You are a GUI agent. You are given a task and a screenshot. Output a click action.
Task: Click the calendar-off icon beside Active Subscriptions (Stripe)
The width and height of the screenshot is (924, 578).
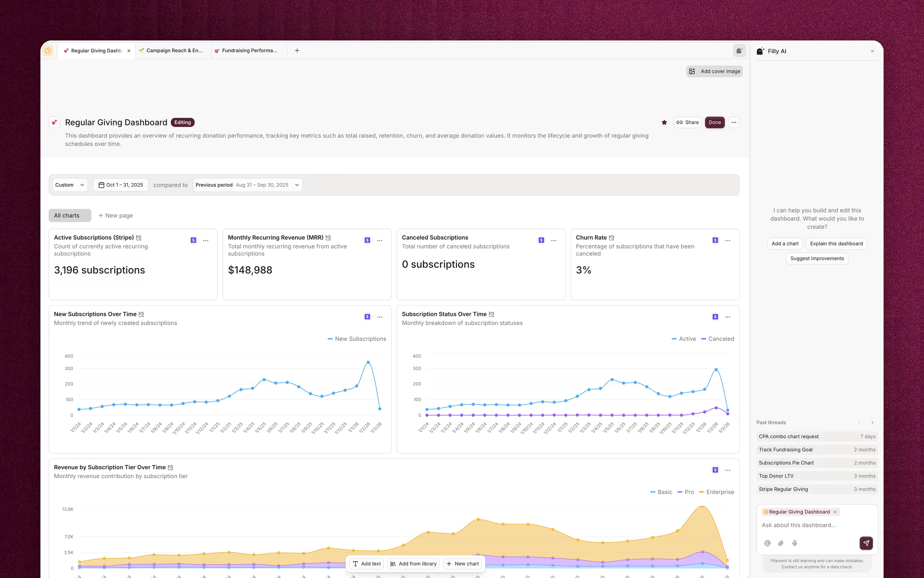coord(139,238)
